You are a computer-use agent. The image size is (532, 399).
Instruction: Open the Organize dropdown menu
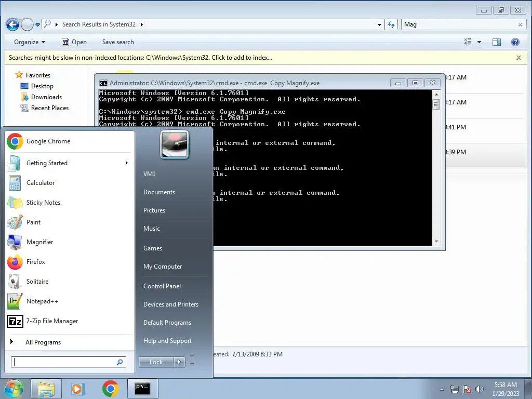coord(30,42)
